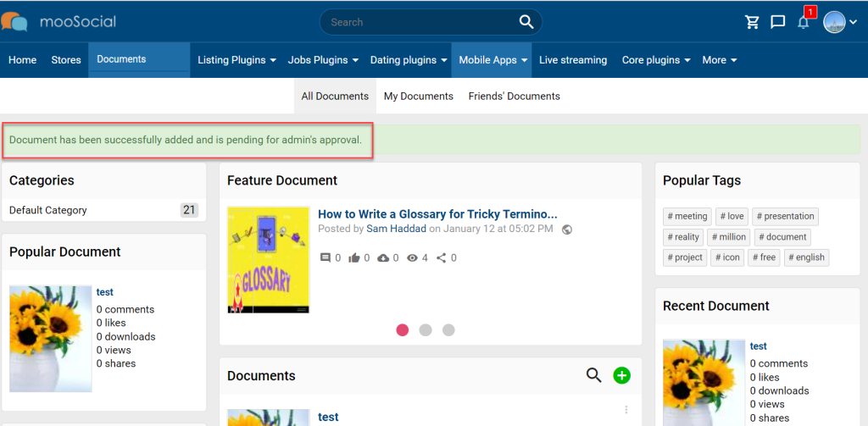Open the Documents section search icon

(593, 376)
